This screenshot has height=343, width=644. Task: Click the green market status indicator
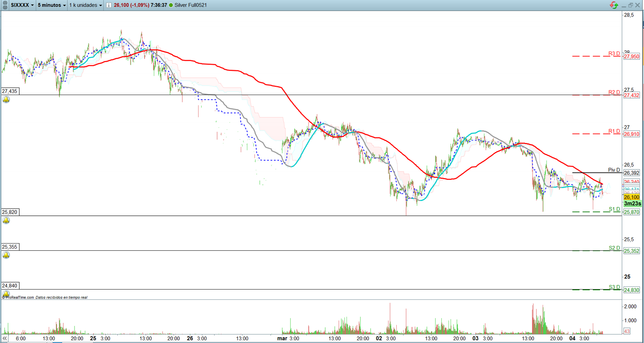click(171, 5)
